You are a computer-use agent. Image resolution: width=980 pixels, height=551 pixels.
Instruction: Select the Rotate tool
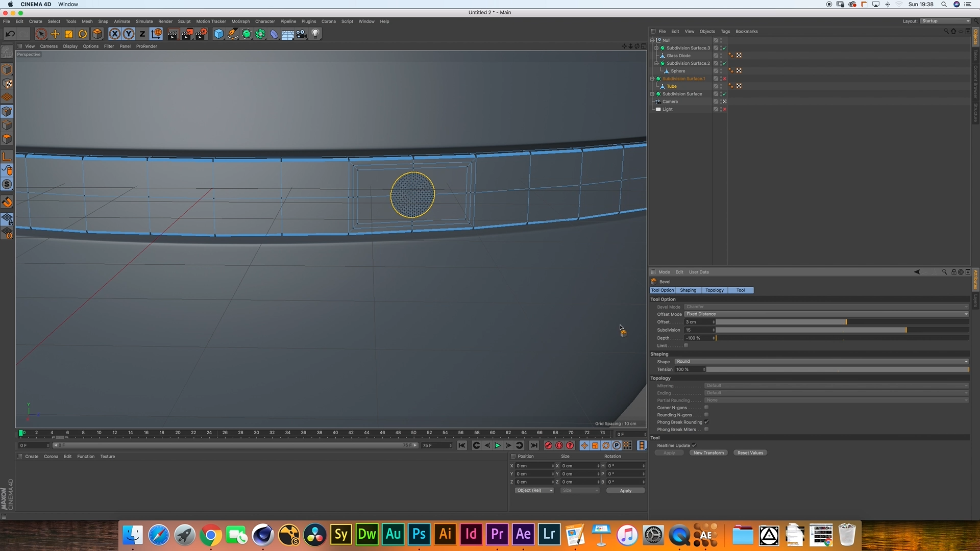[x=83, y=34]
